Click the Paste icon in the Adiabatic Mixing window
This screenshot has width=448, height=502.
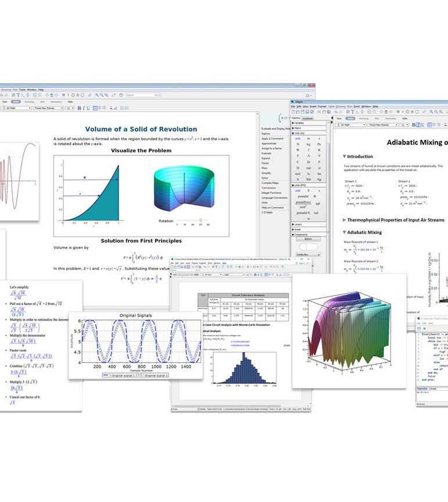point(328,112)
